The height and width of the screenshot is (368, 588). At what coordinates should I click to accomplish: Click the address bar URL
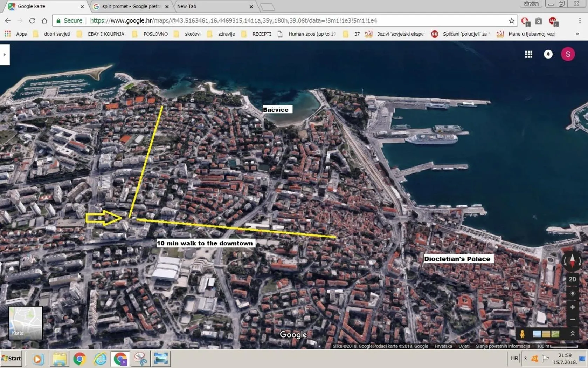click(233, 21)
